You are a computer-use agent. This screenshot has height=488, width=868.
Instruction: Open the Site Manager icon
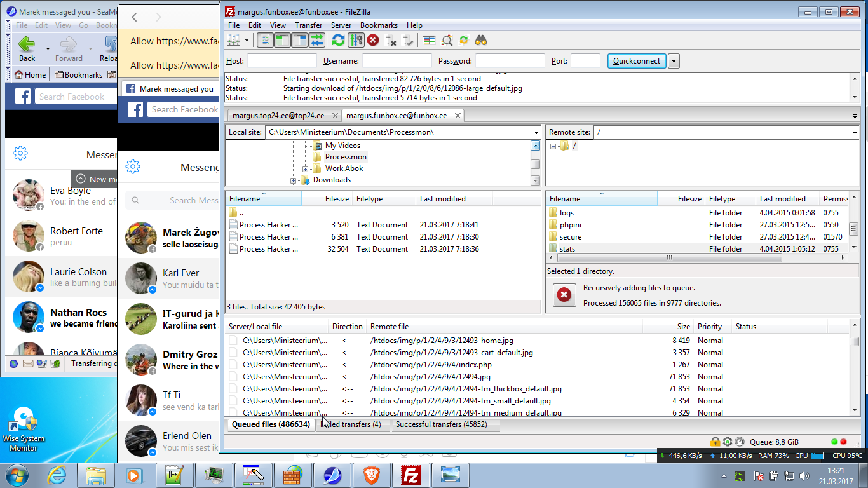(234, 40)
